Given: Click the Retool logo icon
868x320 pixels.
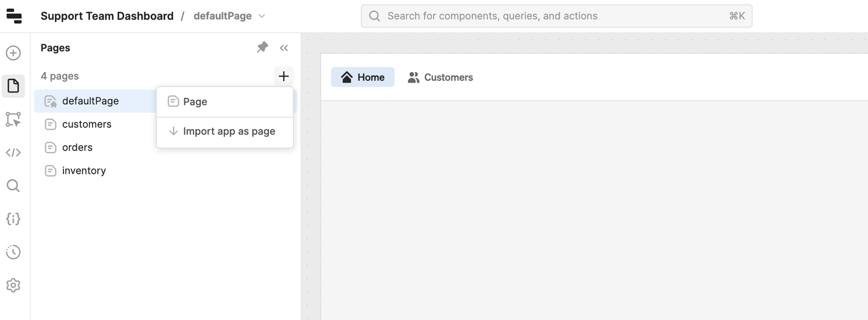Looking at the screenshot, I should pos(14,16).
